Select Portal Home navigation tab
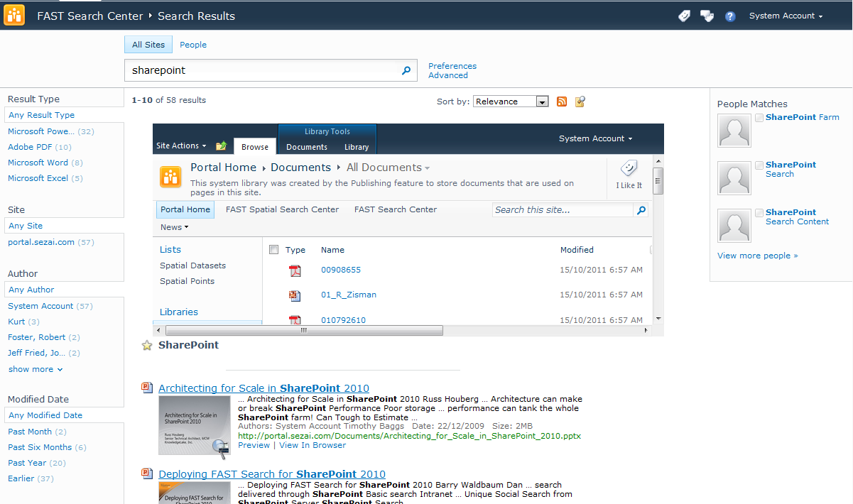853x504 pixels. pos(185,209)
